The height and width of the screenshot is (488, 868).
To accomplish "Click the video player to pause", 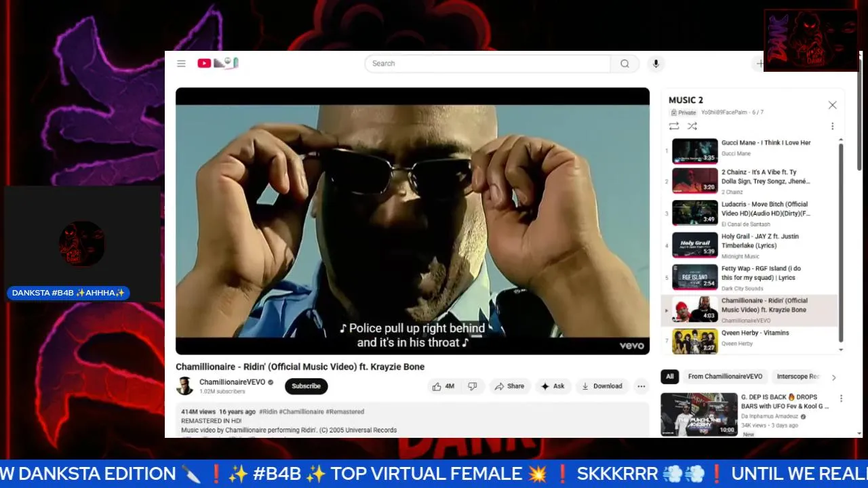I will point(412,220).
